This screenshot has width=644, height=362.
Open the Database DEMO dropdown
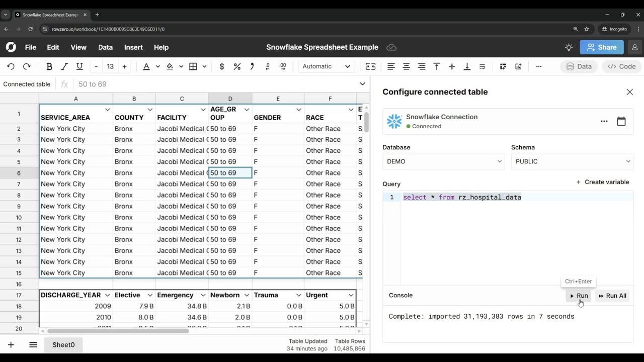click(x=444, y=161)
